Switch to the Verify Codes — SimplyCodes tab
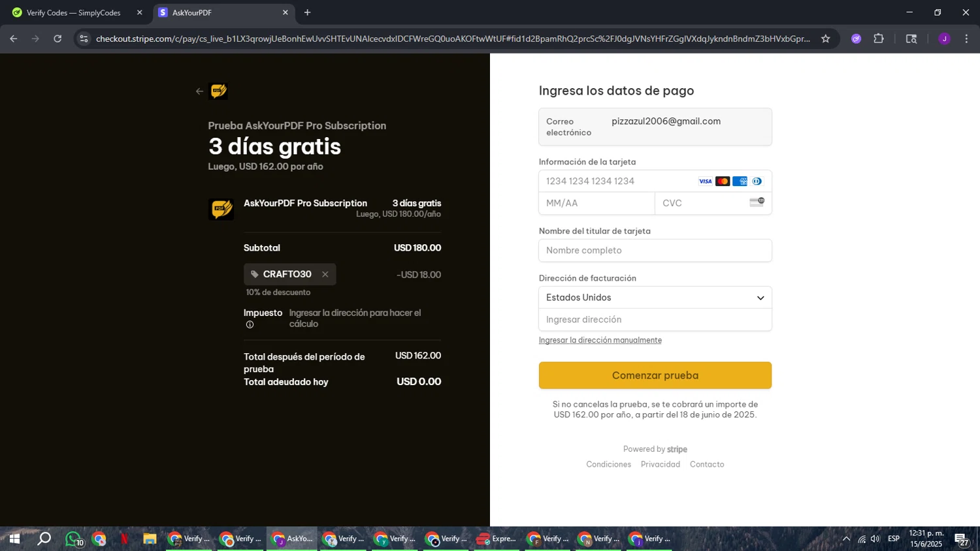Image resolution: width=980 pixels, height=551 pixels. (x=74, y=12)
